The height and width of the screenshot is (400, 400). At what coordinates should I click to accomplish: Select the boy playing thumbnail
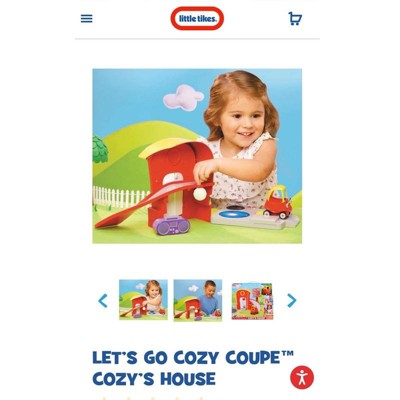(x=198, y=300)
